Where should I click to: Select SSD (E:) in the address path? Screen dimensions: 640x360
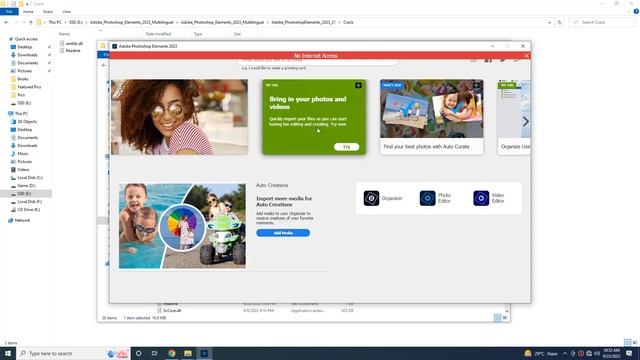coord(76,22)
